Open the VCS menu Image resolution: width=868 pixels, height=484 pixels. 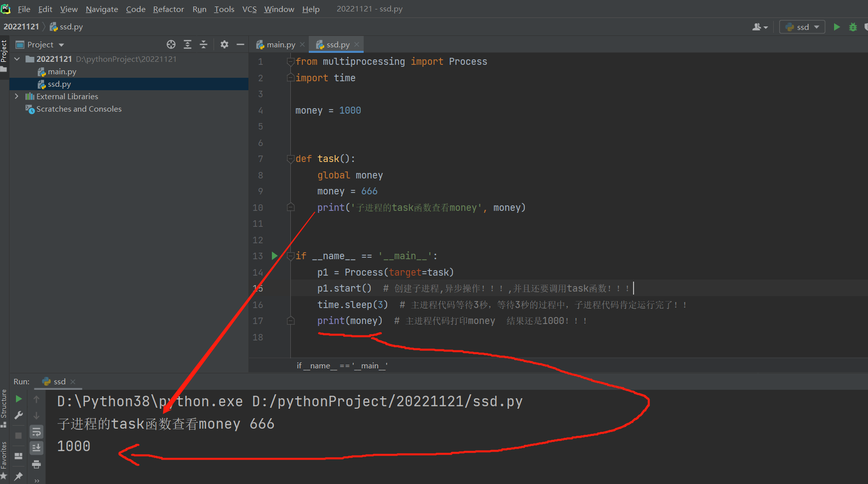click(x=249, y=9)
